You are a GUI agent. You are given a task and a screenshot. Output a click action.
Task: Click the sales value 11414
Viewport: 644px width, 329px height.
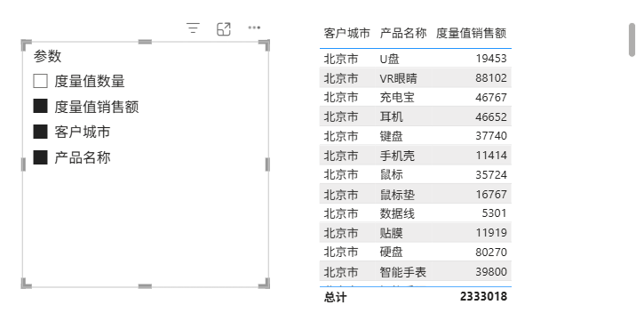(491, 156)
